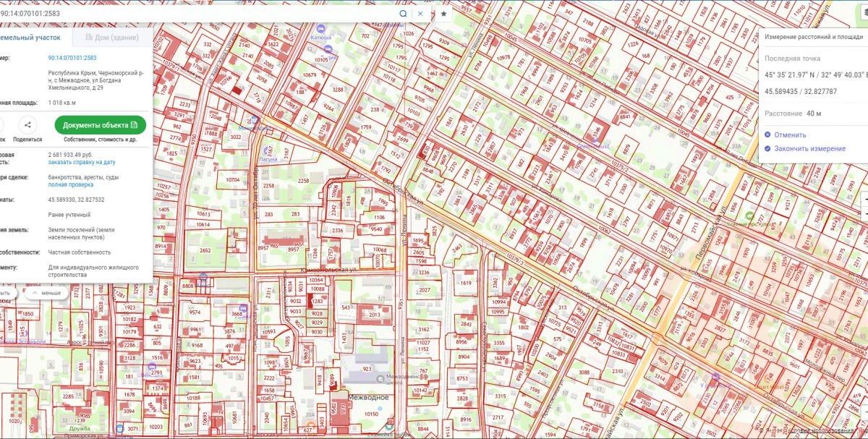The image size is (868, 439).
Task: Open the заказать справку на дату link
Action: (82, 163)
